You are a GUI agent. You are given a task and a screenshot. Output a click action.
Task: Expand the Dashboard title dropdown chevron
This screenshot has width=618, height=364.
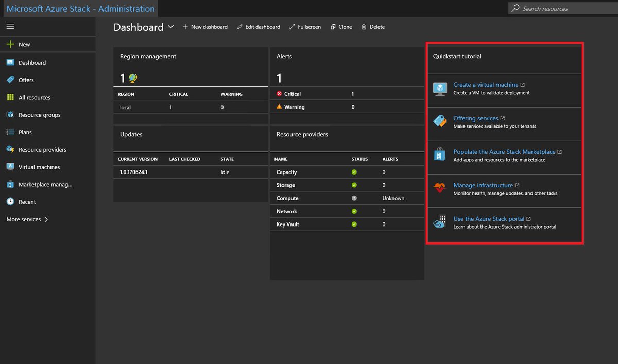[170, 27]
